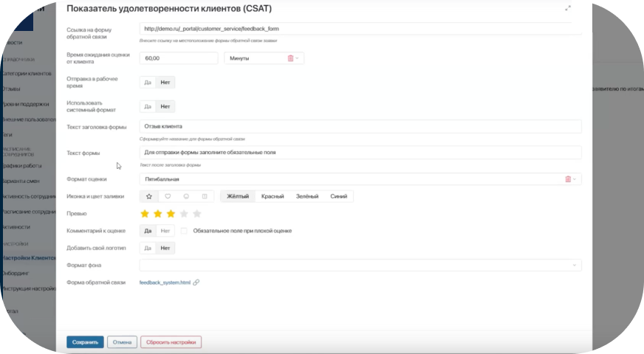644x354 pixels.
Task: Choose the Красный fill color
Action: 273,196
